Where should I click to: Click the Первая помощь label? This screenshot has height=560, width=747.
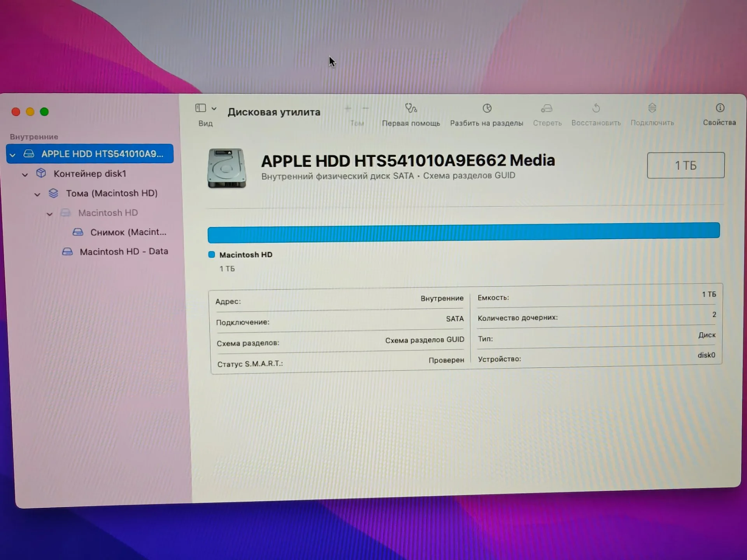click(x=411, y=123)
